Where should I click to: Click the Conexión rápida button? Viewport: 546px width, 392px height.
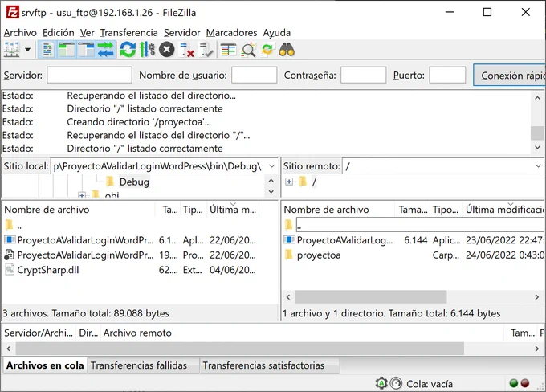click(509, 75)
